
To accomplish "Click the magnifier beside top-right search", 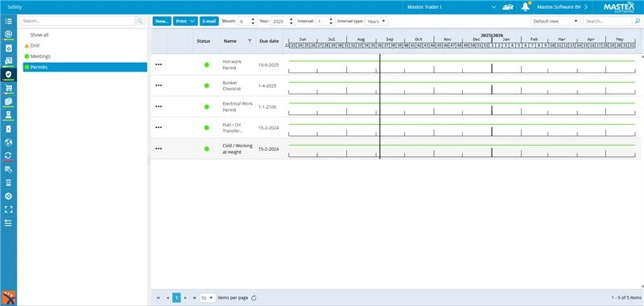I will (637, 21).
